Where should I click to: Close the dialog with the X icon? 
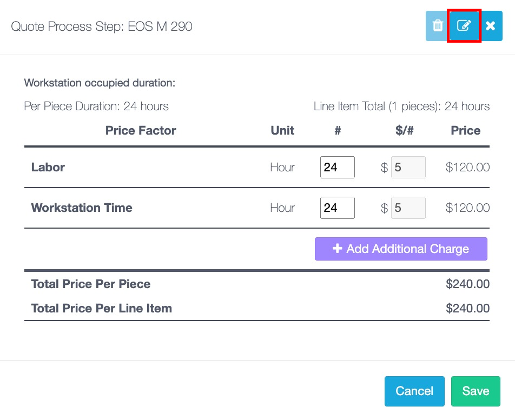click(x=491, y=26)
